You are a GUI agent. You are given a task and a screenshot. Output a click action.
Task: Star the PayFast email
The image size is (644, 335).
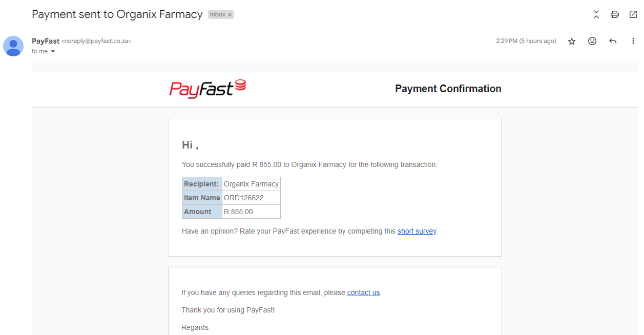(572, 41)
